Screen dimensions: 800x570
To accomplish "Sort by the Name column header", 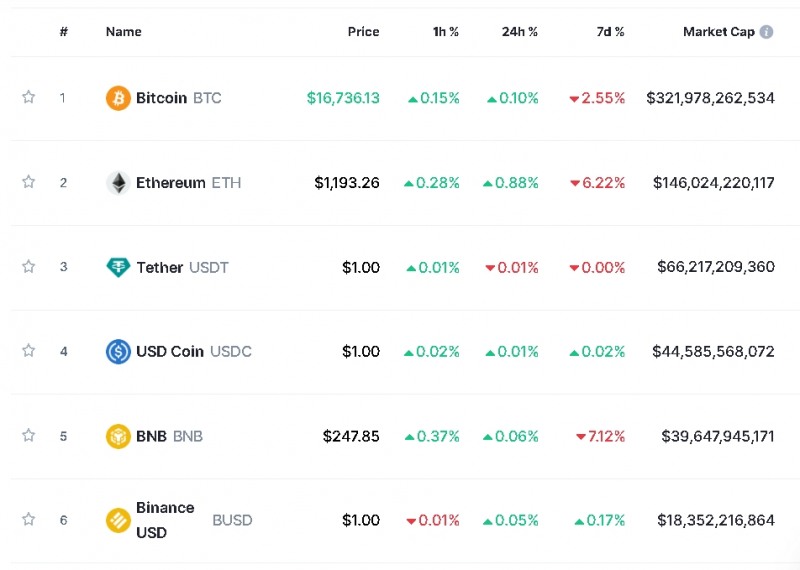I will click(124, 32).
